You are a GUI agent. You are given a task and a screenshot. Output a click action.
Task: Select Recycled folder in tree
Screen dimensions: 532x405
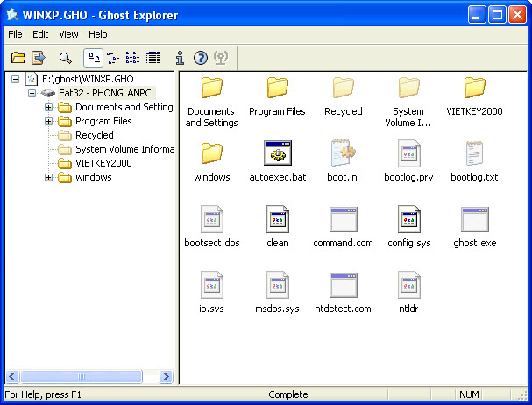[95, 135]
